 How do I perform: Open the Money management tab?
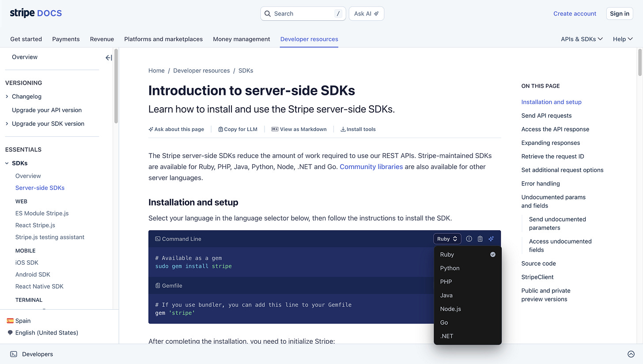242,39
